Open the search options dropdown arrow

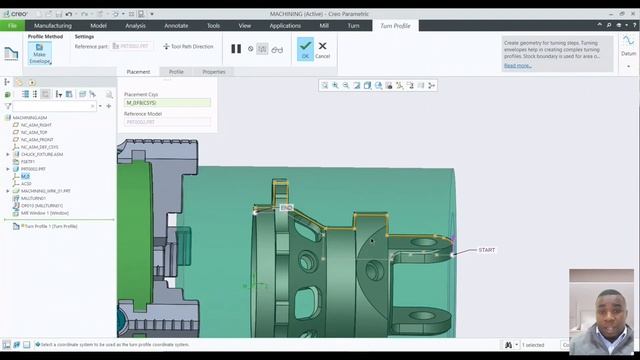click(100, 106)
